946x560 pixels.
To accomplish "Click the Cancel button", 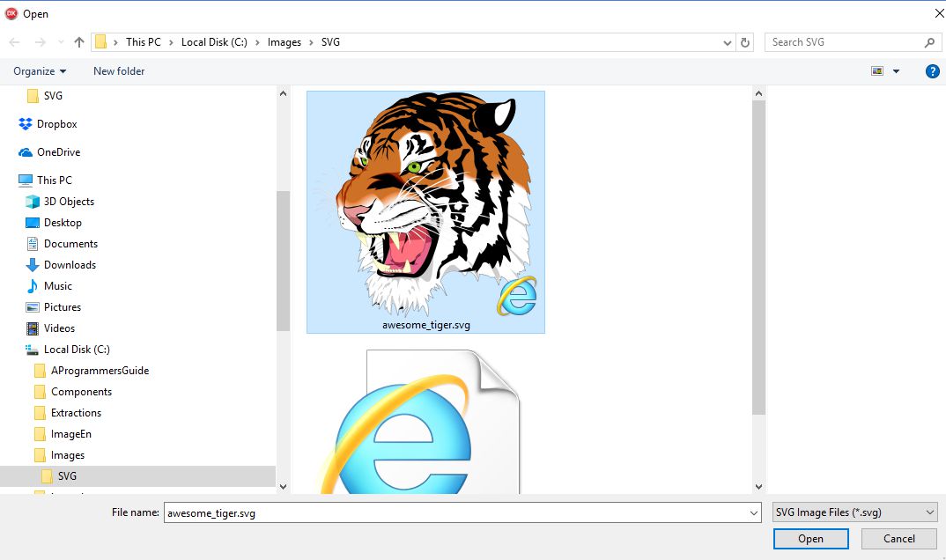I will (899, 539).
